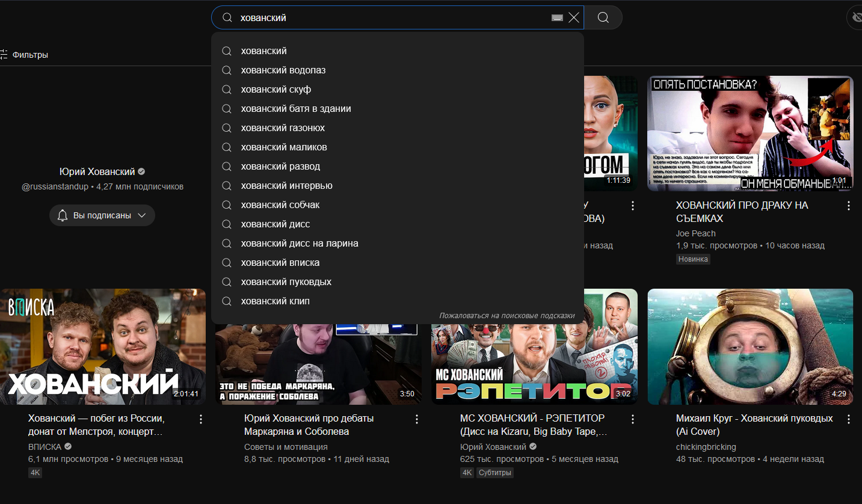Select the suggestion "хованский развод"

coord(398,167)
